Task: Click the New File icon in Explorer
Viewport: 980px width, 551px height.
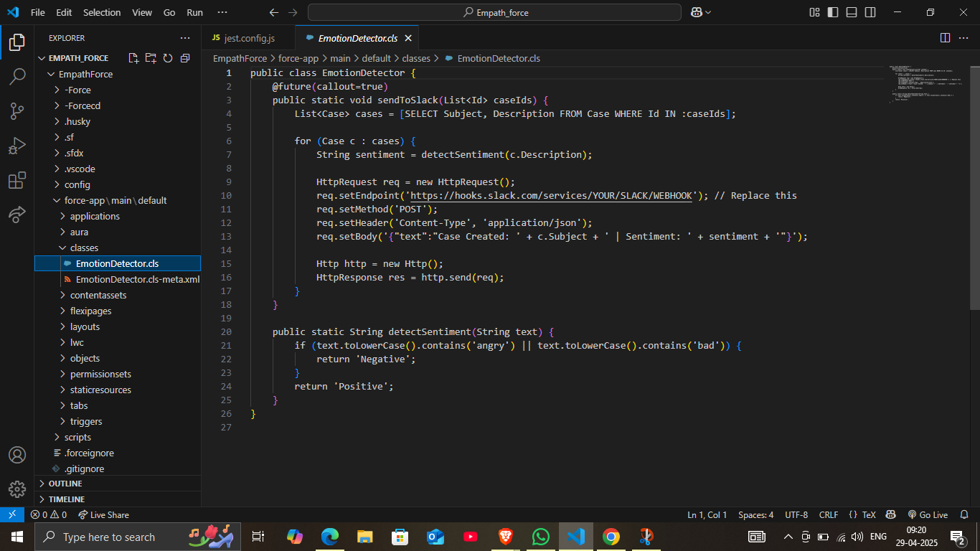Action: [132, 58]
